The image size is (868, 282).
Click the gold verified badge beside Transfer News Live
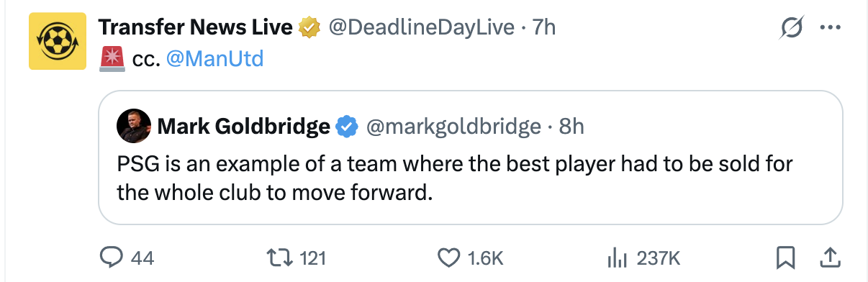click(309, 27)
